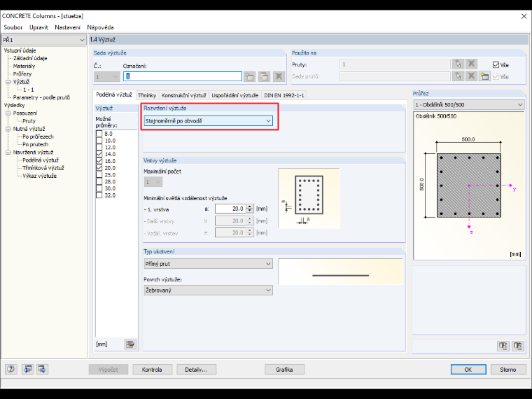The height and width of the screenshot is (399, 532).
Task: Uncheck the 16.0 diameter checkbox
Action: tap(99, 161)
